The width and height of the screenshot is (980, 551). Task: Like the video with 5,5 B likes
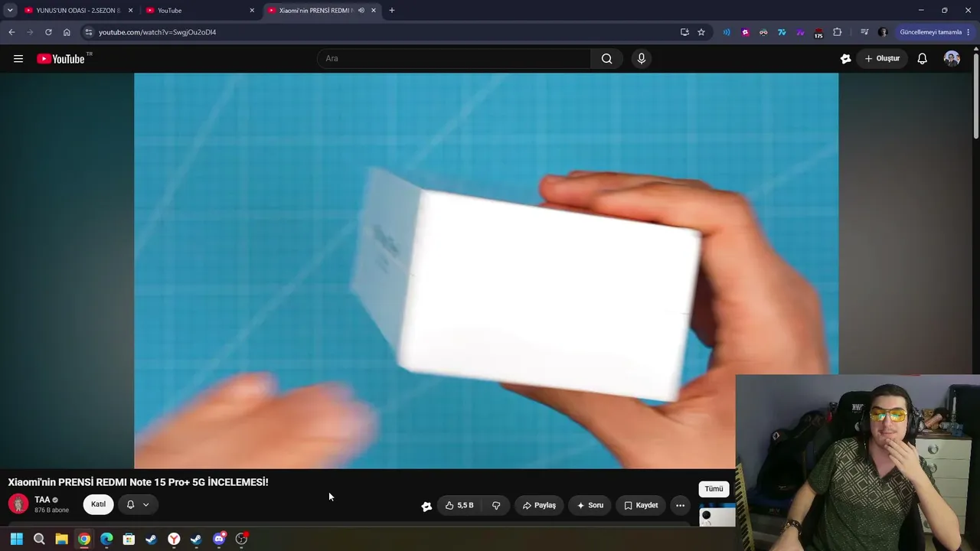click(459, 505)
